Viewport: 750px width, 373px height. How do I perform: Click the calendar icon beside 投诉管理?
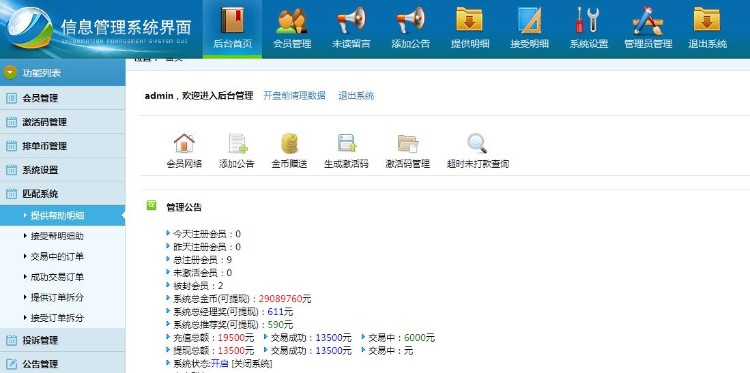(x=11, y=340)
